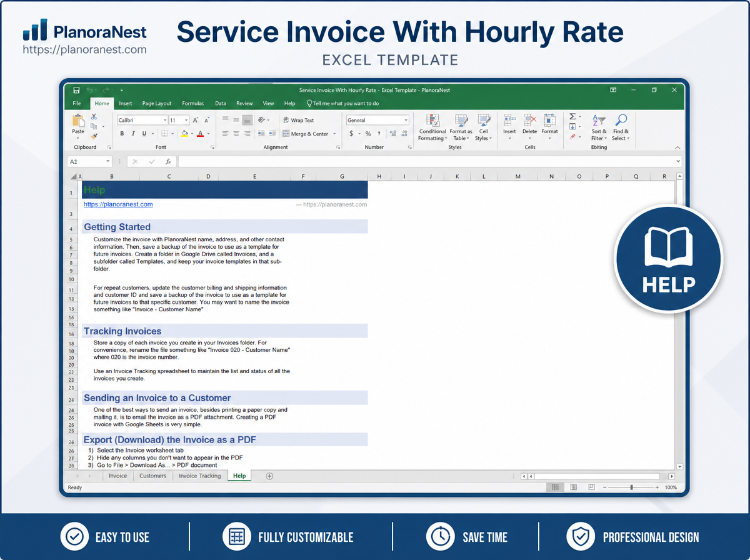Click the Redo arrow icon
The width and height of the screenshot is (750, 560).
tap(106, 90)
